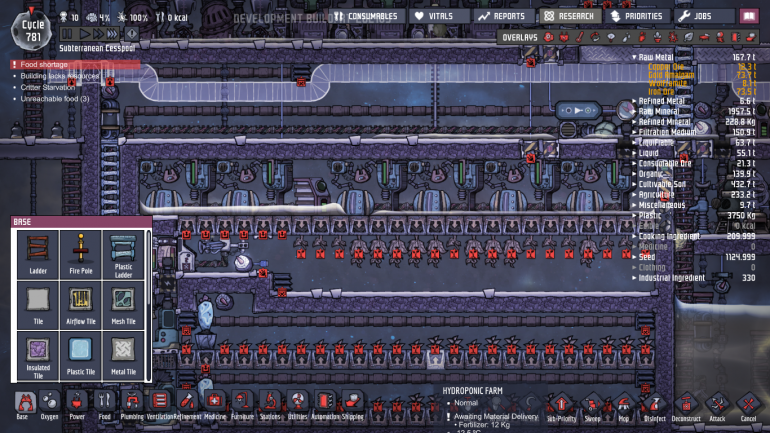The image size is (770, 433).
Task: Toggle the automation overlay
Action: pyautogui.click(x=736, y=37)
